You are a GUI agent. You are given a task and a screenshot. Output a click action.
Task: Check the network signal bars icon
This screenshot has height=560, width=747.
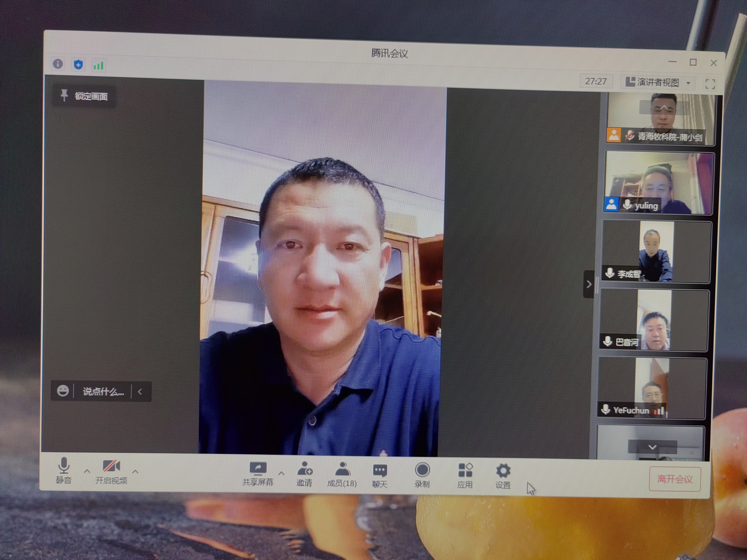[x=98, y=65]
